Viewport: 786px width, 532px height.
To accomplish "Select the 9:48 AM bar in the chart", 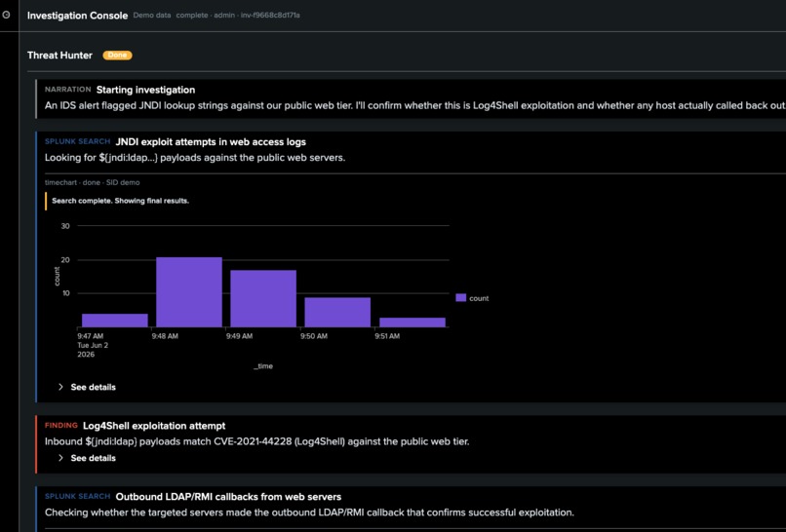I will tap(189, 292).
